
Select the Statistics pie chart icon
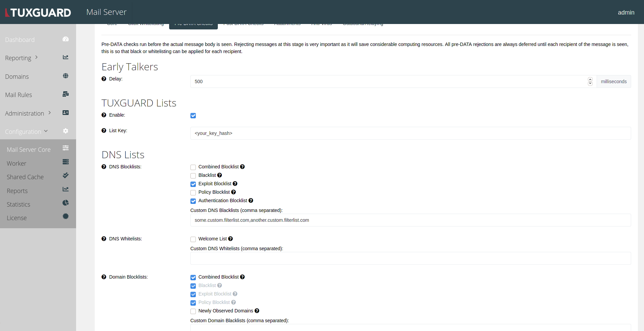click(65, 203)
